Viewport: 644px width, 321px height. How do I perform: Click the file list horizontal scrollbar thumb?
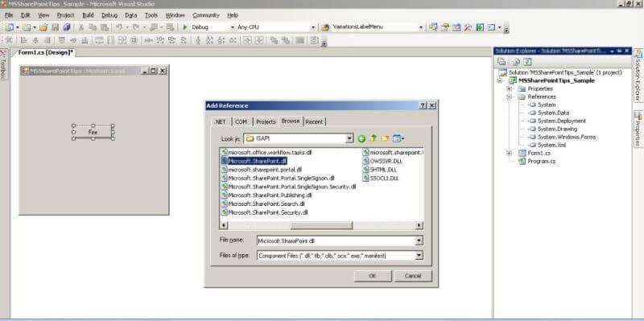(321, 225)
